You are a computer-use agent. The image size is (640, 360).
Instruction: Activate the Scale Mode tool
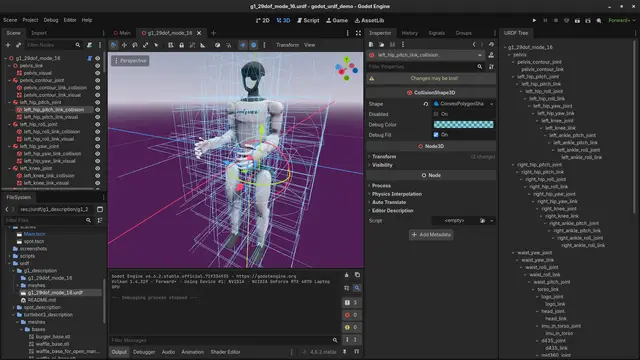click(145, 45)
